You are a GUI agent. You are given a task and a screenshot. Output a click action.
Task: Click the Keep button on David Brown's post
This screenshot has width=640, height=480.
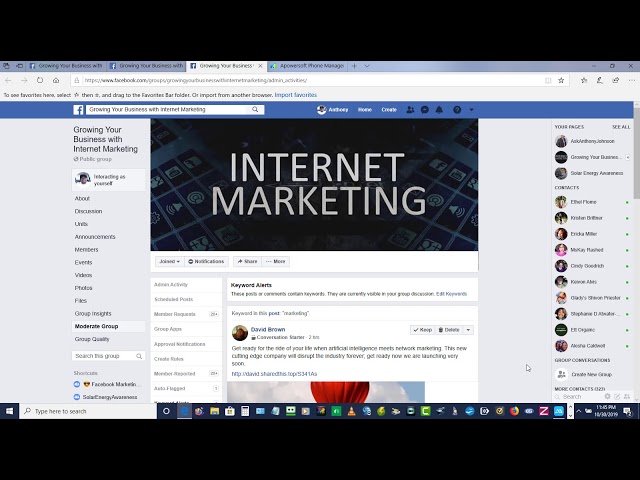(422, 330)
